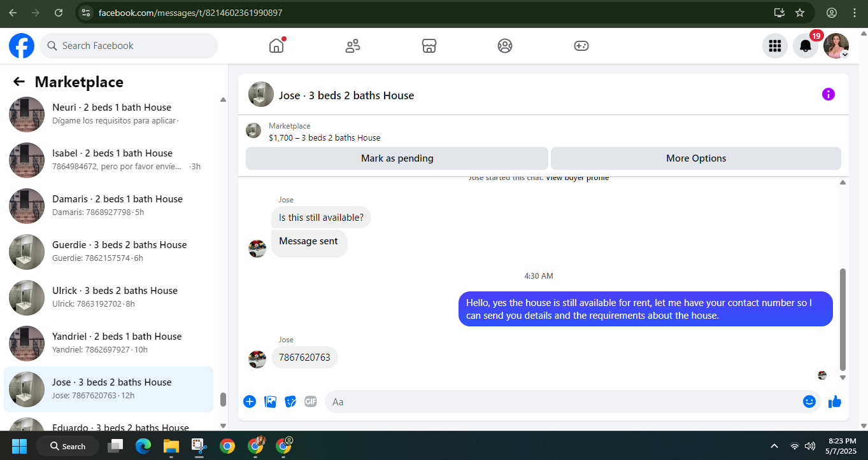Click Jose's listing thumbnail in chat header
Image resolution: width=868 pixels, height=460 pixels.
[x=261, y=94]
